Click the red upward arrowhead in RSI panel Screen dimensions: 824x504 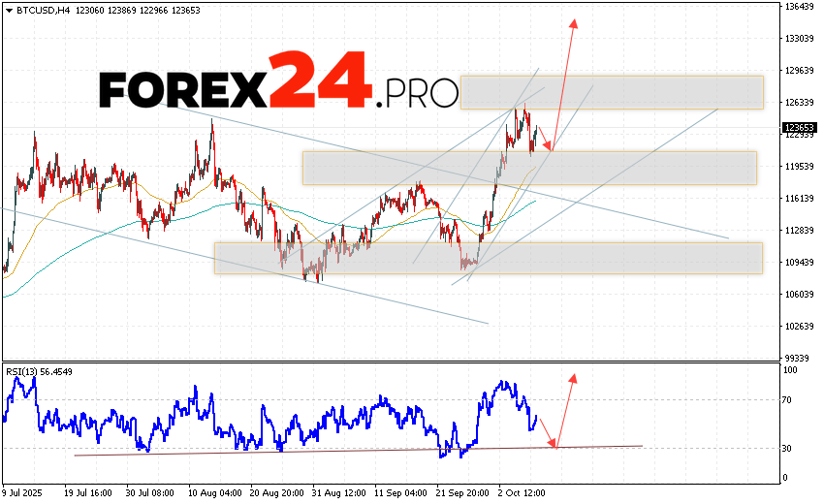573,375
